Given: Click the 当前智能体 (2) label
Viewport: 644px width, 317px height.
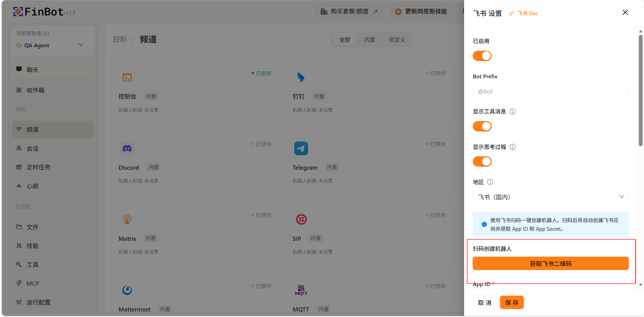Looking at the screenshot, I should (32, 33).
